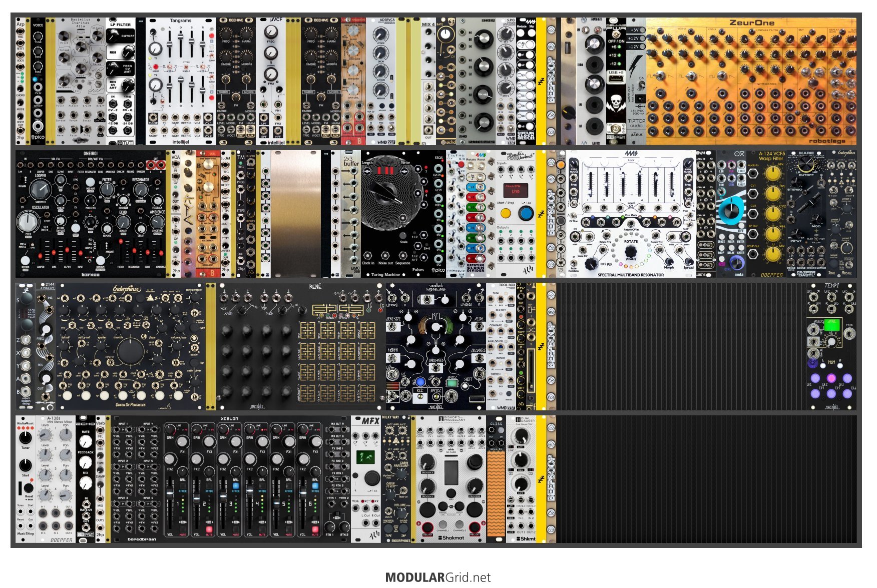
Task: Click the green lit button on TEMPI
Action: click(831, 325)
